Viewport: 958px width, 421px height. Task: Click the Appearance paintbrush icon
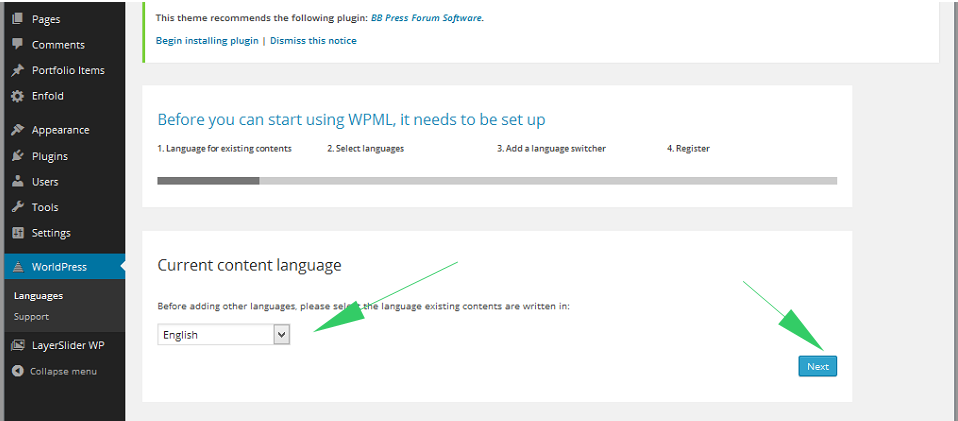pos(17,130)
